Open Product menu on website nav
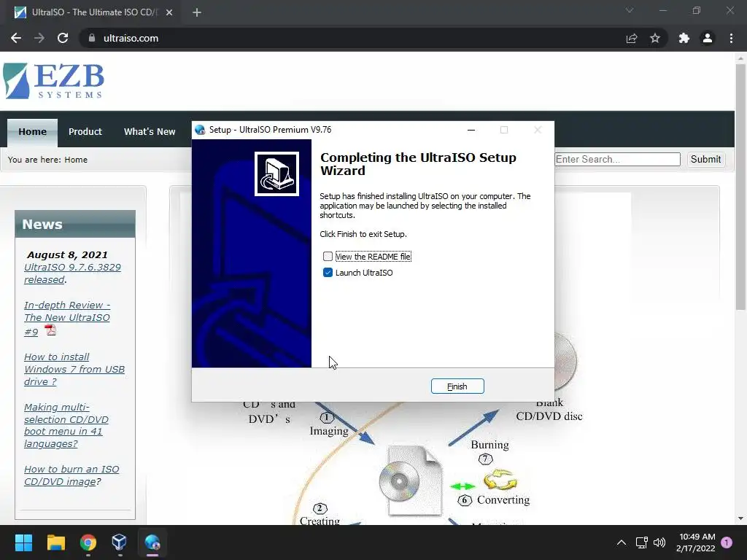Image resolution: width=747 pixels, height=560 pixels. click(85, 132)
